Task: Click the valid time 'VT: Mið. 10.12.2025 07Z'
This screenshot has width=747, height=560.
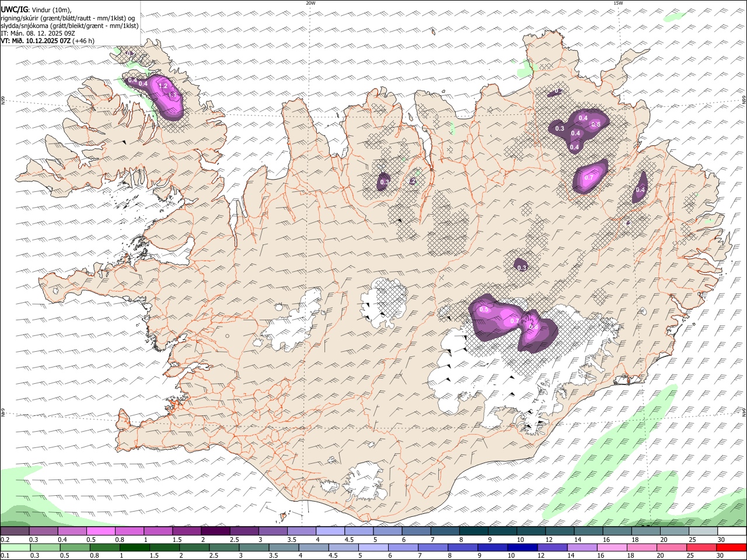Action: [36, 41]
